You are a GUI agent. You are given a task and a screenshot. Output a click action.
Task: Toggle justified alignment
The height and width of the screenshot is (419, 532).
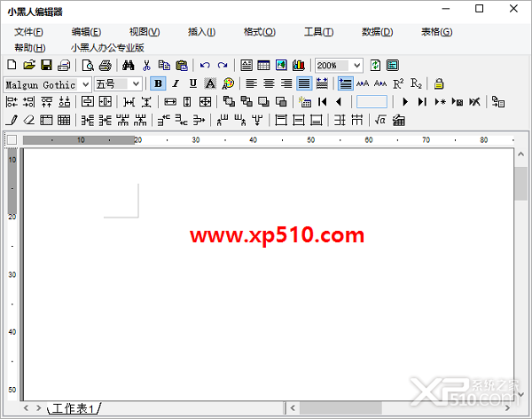[304, 83]
